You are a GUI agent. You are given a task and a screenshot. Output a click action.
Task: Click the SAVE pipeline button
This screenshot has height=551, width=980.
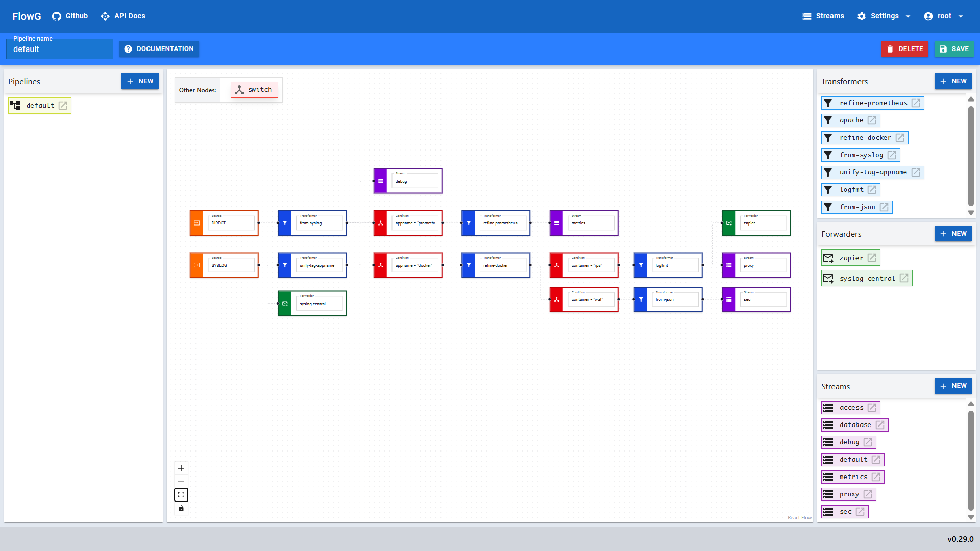[953, 49]
